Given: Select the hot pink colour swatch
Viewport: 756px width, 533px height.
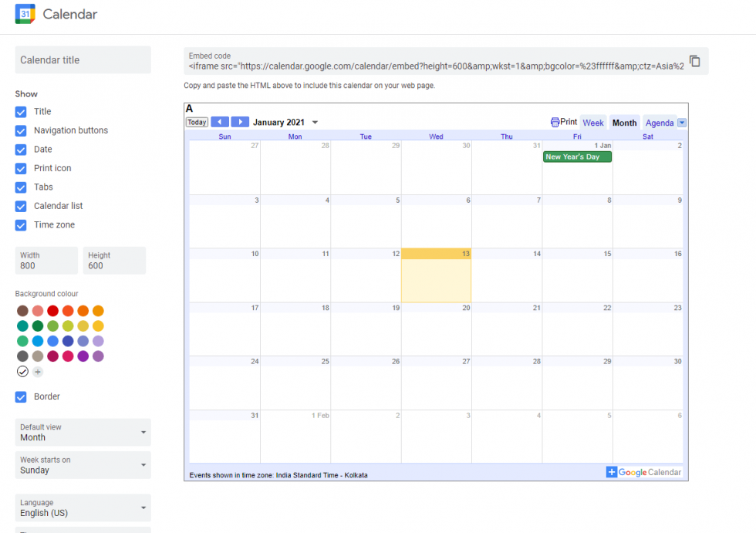Looking at the screenshot, I should coord(68,356).
